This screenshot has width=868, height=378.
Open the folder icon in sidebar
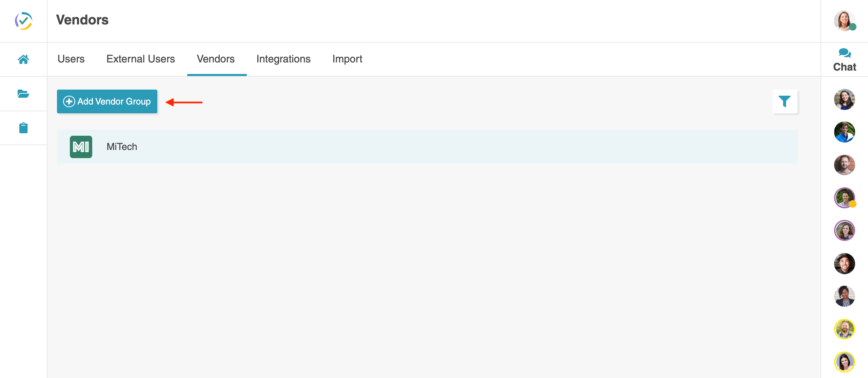pyautogui.click(x=23, y=94)
